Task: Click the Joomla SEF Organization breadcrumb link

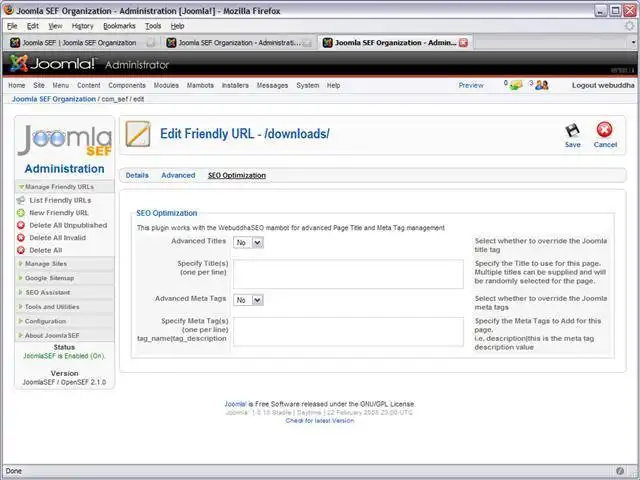Action: tap(54, 99)
